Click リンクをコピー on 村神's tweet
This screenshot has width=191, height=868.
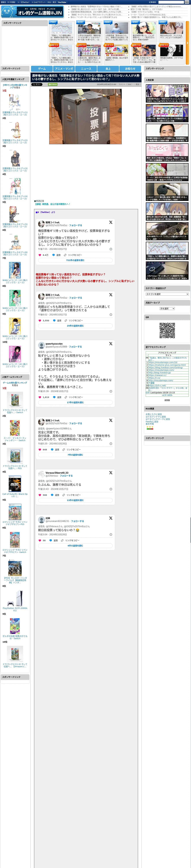tap(72, 540)
